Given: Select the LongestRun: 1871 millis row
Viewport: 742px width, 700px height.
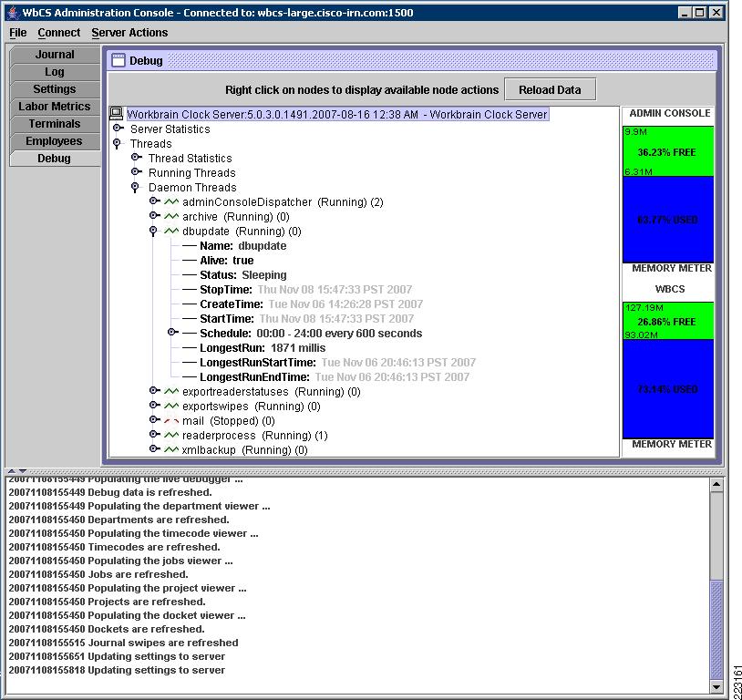Looking at the screenshot, I should click(263, 348).
